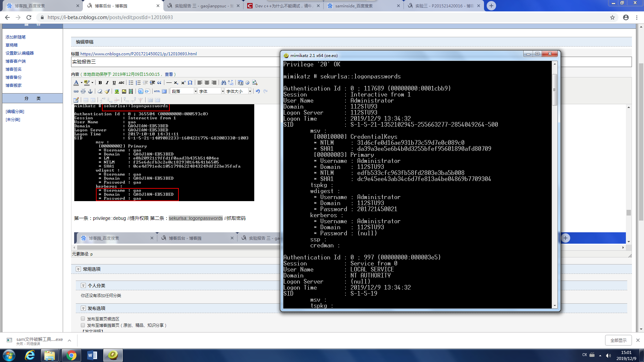Edit HTML source via HTML icon
The width and height of the screenshot is (644, 362).
tap(157, 91)
